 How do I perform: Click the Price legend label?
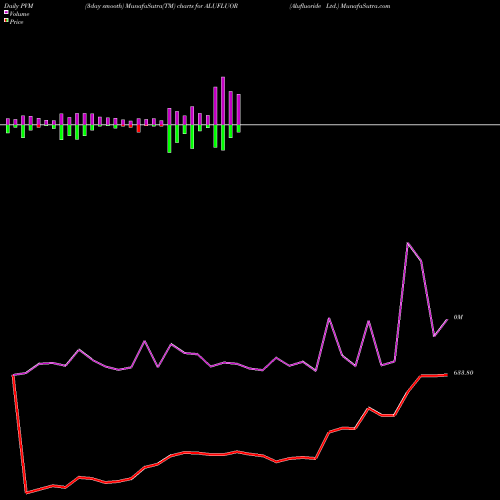16,22
